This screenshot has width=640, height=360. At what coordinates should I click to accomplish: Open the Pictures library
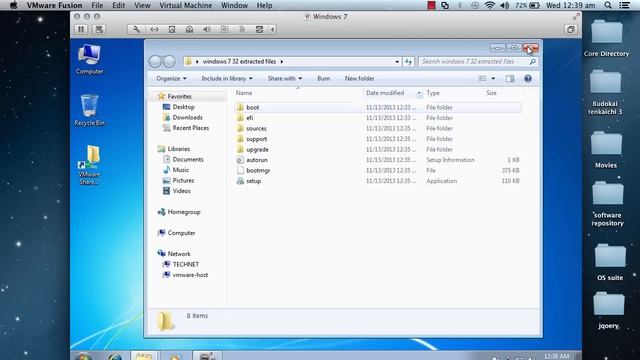point(183,180)
